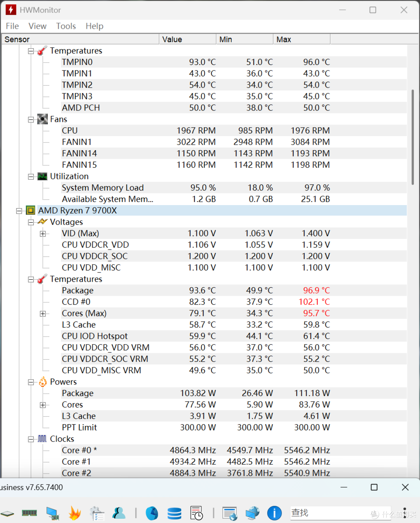The width and height of the screenshot is (420, 523).
Task: Click the thermometer icon beside the first Temperatures group
Action: pyautogui.click(x=42, y=51)
